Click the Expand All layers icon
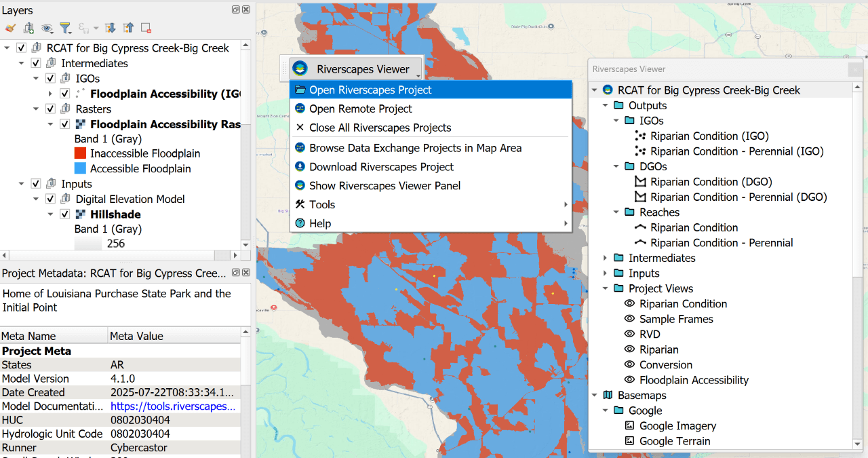Viewport: 868px width, 458px height. 111,28
